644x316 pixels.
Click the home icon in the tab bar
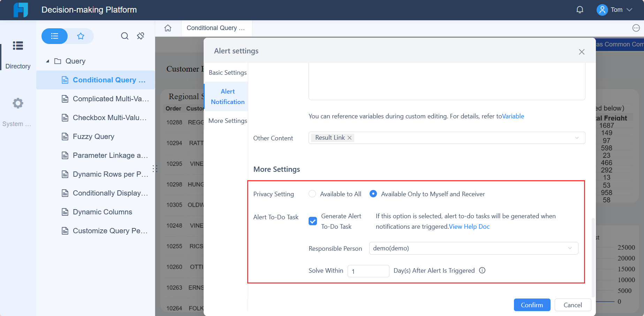[x=168, y=28]
